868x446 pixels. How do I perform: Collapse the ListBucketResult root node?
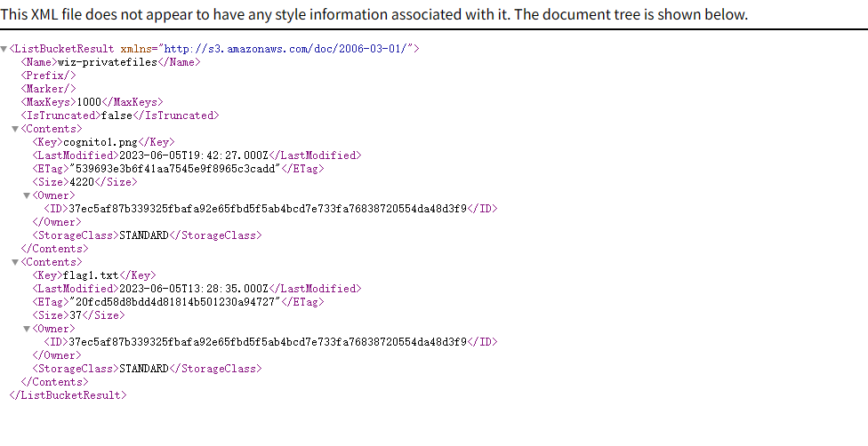pyautogui.click(x=4, y=49)
